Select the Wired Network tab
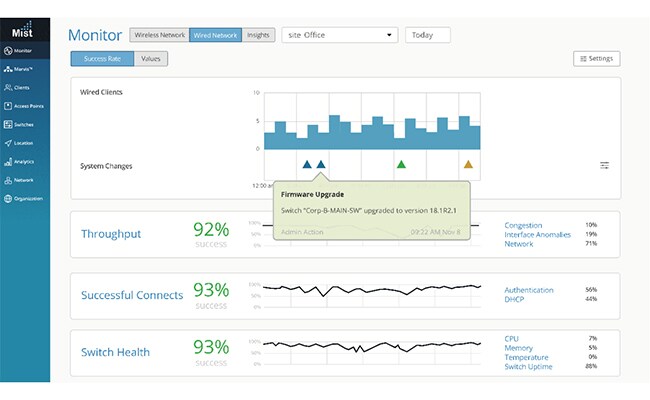The width and height of the screenshot is (650, 400). pyautogui.click(x=215, y=35)
